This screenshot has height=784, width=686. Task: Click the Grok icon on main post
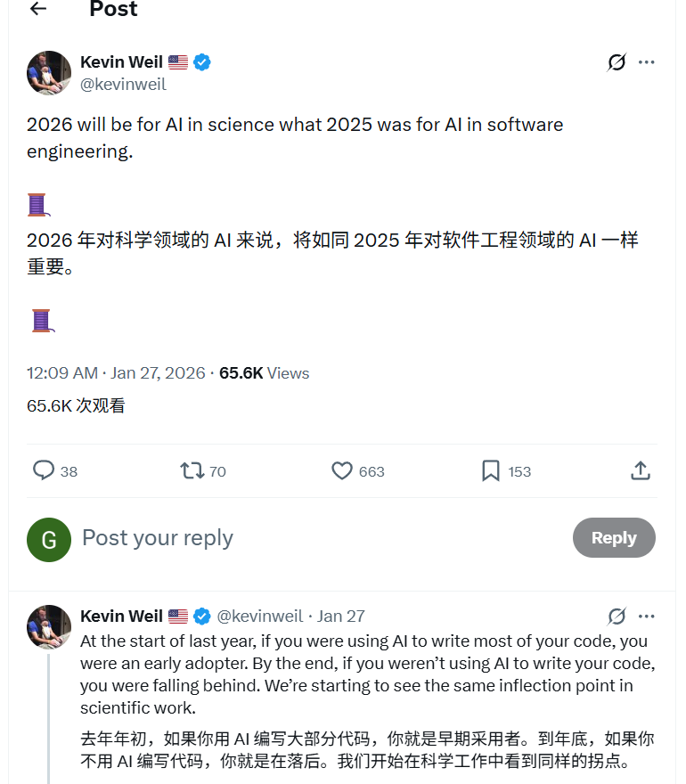coord(617,62)
